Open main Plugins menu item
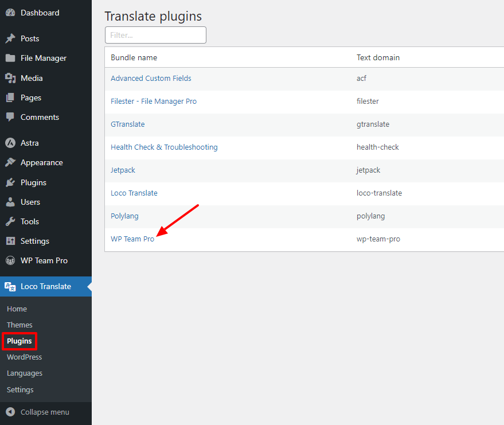 coord(33,182)
